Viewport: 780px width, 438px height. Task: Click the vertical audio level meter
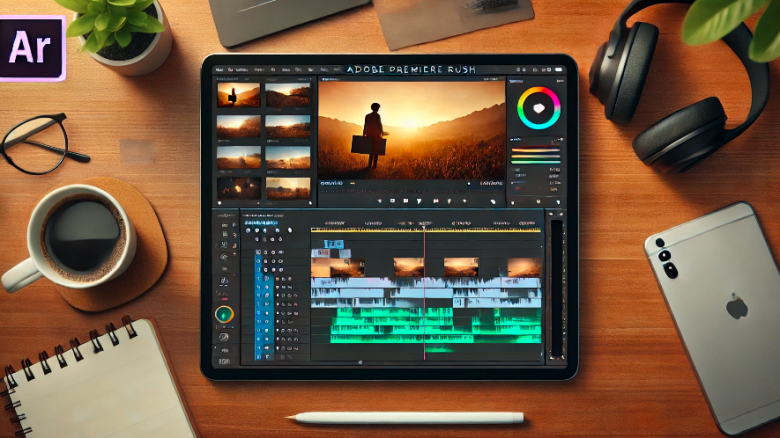tap(556, 289)
